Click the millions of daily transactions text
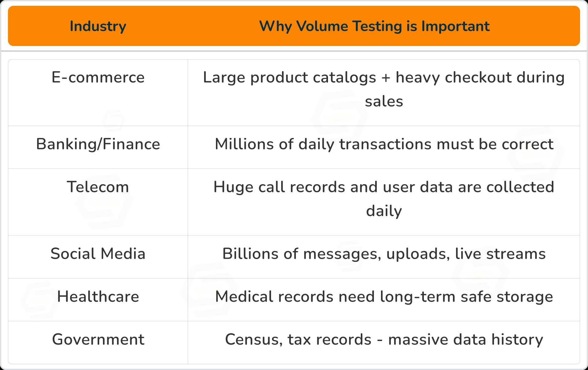Viewport: 588px width, 370px height. point(384,144)
